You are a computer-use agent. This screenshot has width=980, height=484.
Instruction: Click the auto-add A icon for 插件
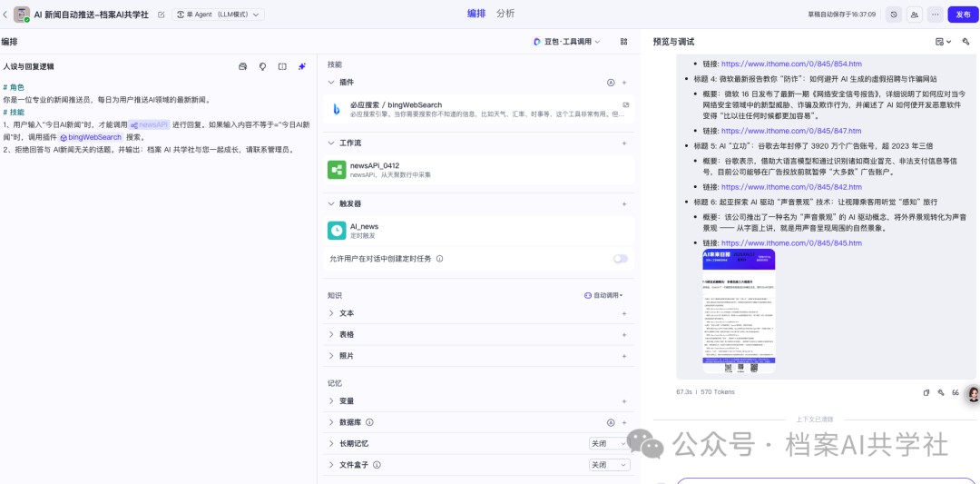coord(611,83)
